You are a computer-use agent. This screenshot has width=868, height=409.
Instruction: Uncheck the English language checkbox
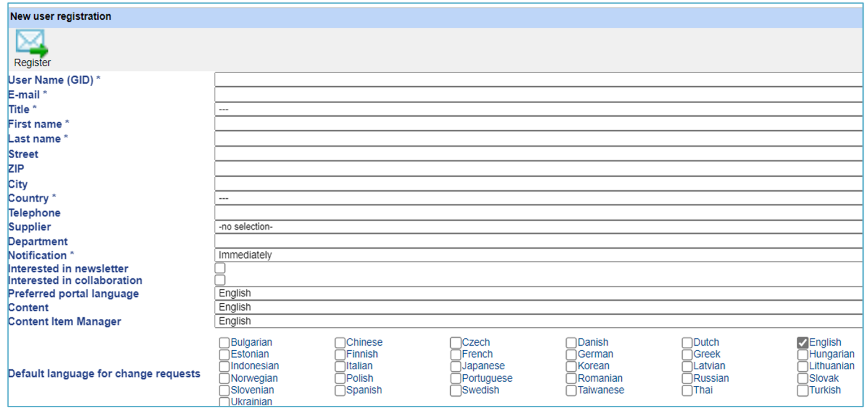click(803, 343)
